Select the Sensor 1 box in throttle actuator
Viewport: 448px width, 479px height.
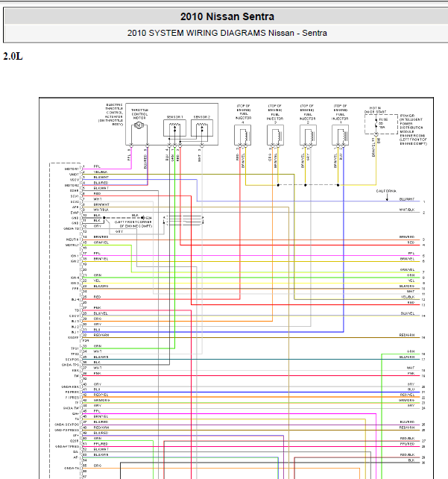pyautogui.click(x=174, y=128)
